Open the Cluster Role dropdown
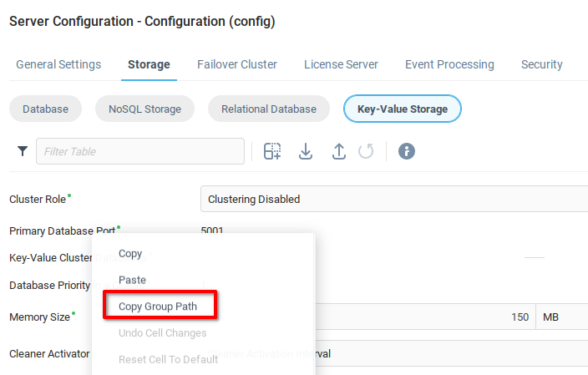This screenshot has width=588, height=375. click(393, 199)
